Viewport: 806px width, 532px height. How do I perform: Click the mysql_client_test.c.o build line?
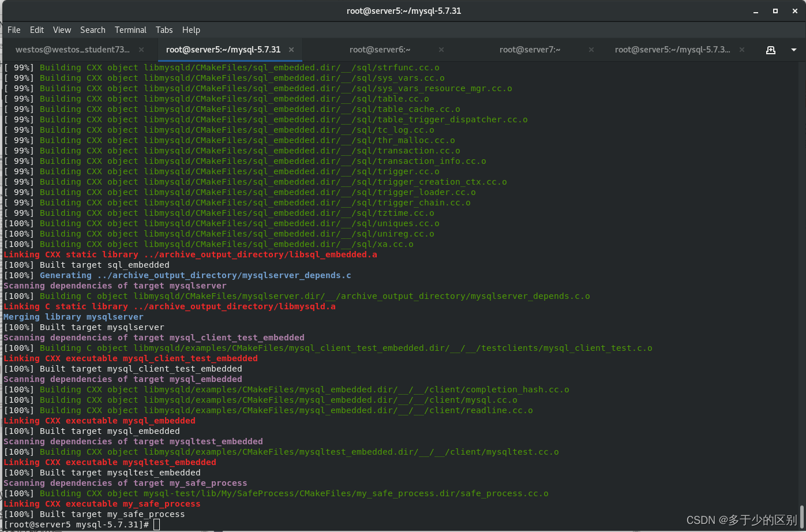[x=328, y=348]
